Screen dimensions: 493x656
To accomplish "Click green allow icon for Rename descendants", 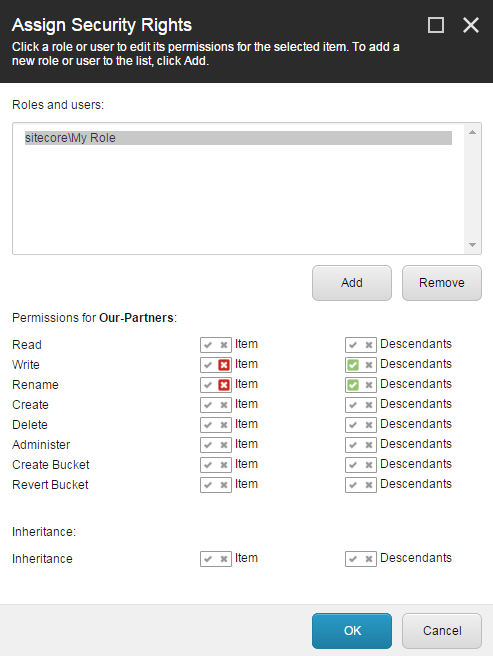I will 353,385.
